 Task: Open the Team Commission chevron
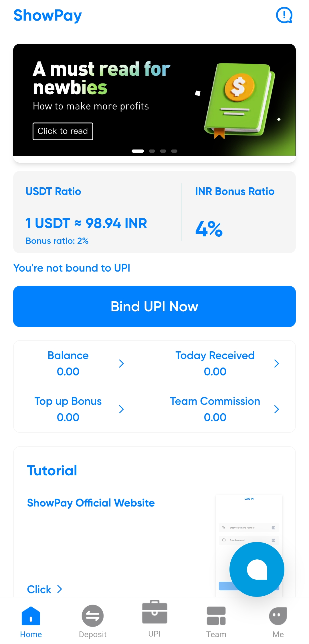tap(276, 409)
